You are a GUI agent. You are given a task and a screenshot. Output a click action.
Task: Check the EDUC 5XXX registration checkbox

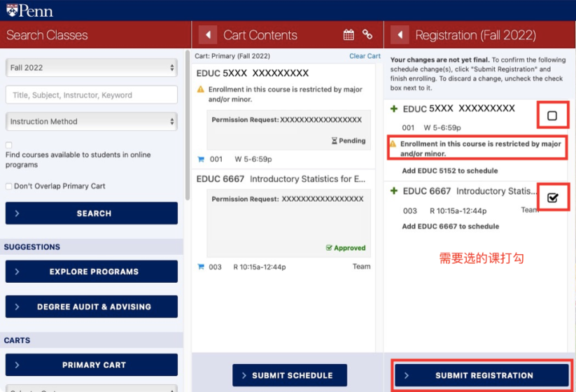(x=552, y=115)
